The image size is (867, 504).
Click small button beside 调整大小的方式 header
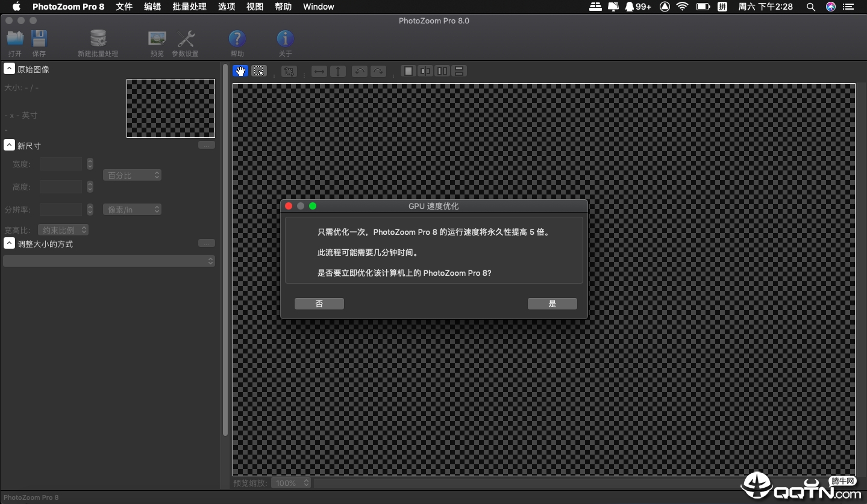pos(207,243)
